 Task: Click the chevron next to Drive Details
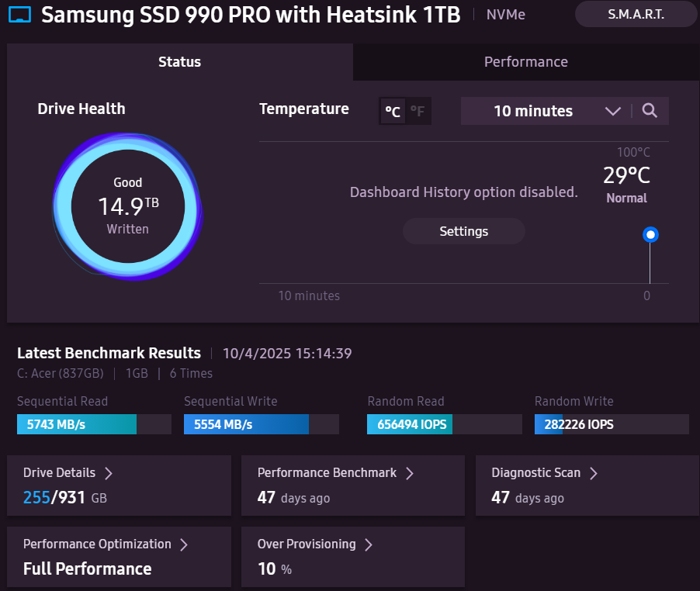point(109,473)
